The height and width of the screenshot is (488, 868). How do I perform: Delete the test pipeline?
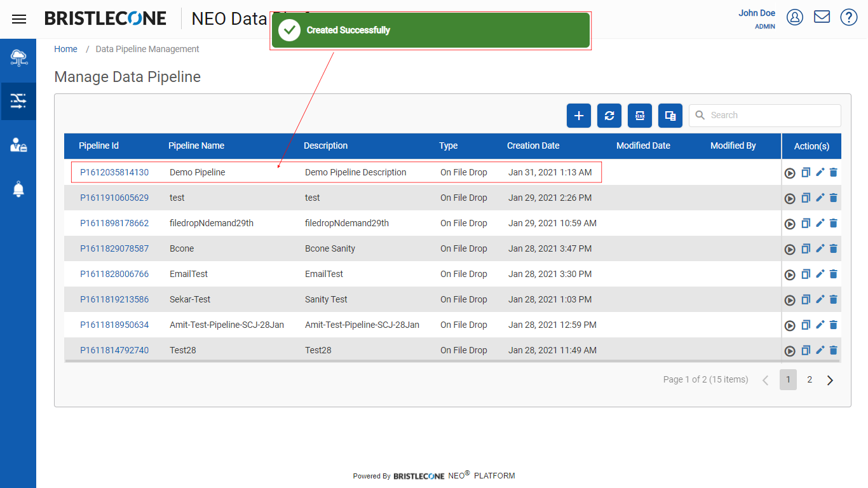pos(834,198)
